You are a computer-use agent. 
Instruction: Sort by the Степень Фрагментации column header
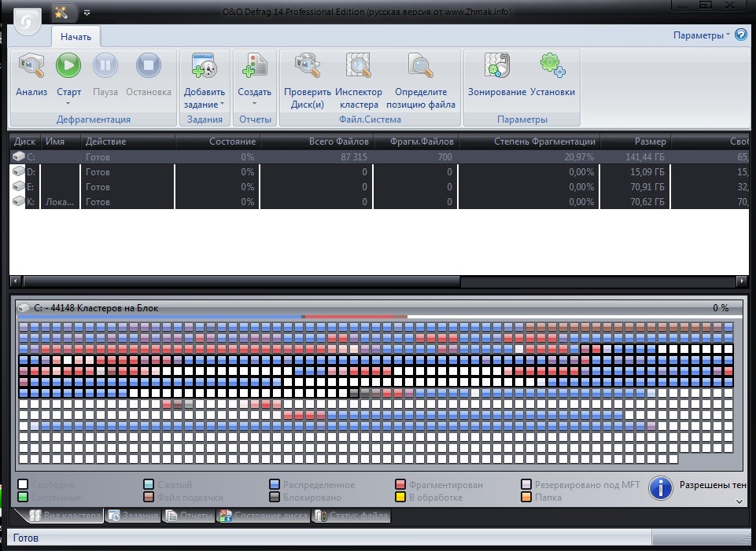[x=529, y=141]
